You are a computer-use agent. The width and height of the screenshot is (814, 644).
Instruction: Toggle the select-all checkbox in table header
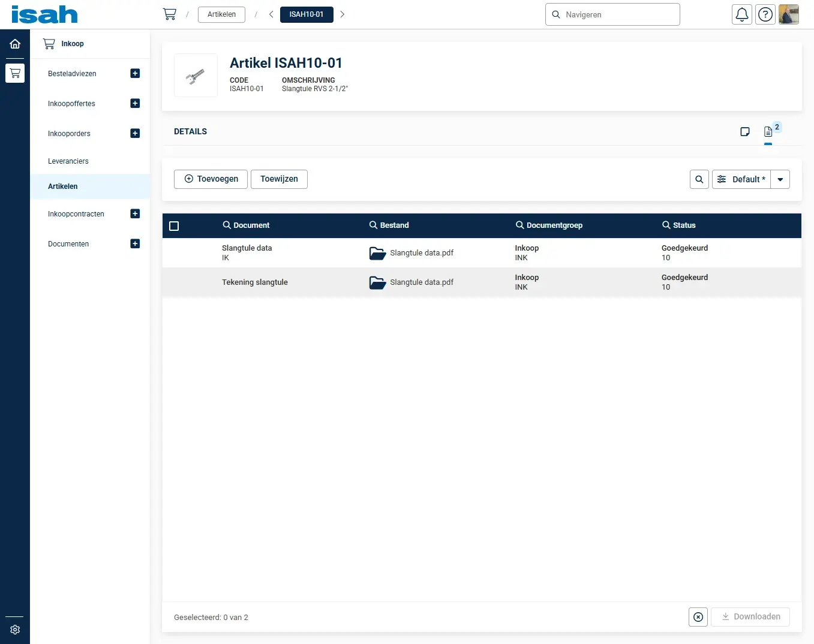174,226
